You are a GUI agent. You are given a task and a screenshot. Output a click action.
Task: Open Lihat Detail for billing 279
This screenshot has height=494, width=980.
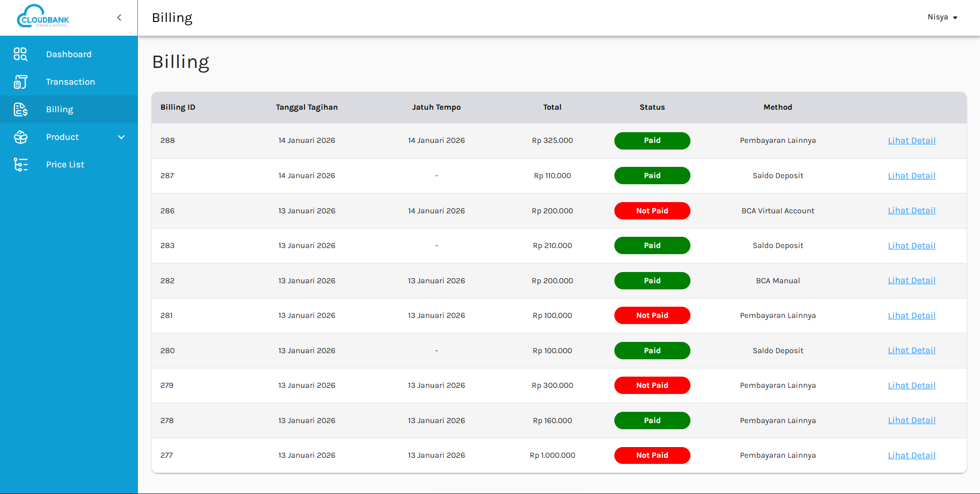tap(911, 385)
